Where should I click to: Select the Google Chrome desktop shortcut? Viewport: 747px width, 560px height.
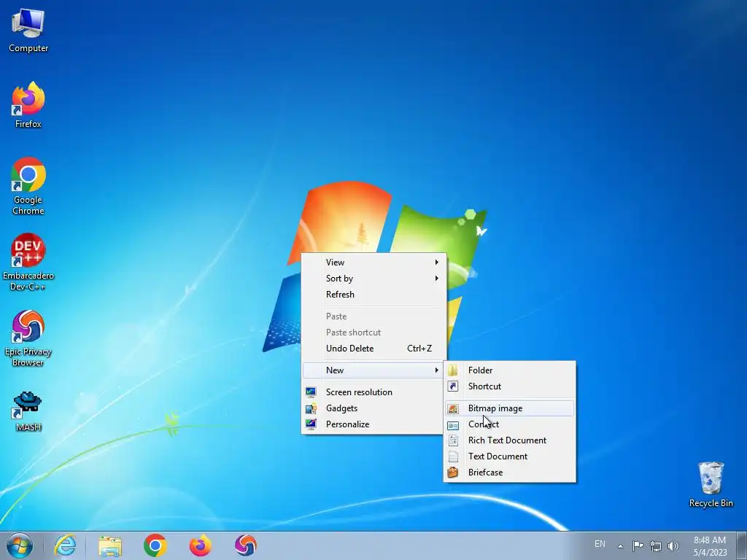coord(28,186)
